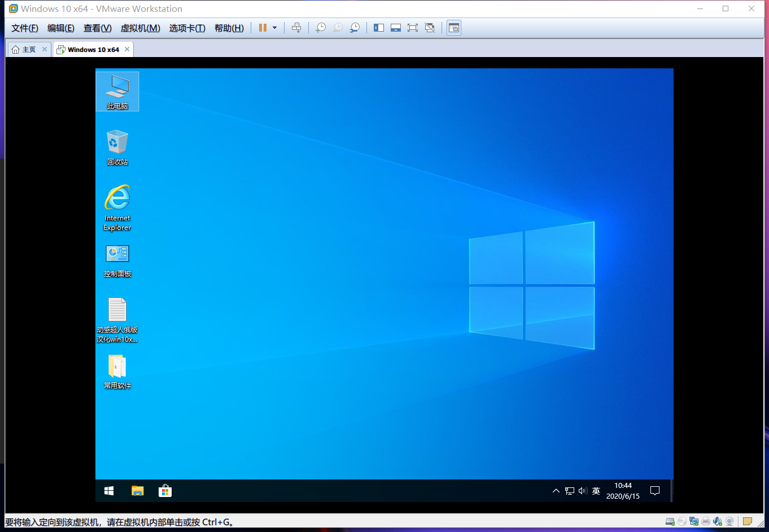Select the 常用软件 folder icon
The height and width of the screenshot is (532, 769).
(x=117, y=372)
